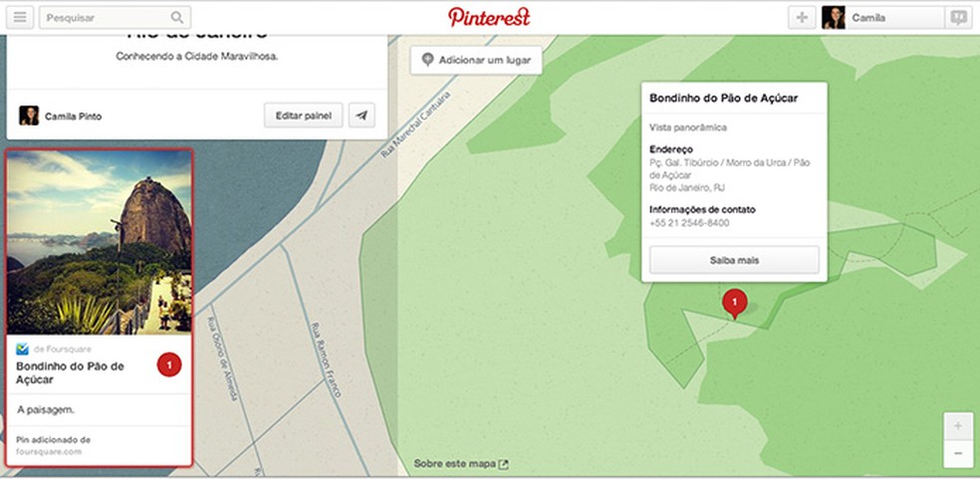
Task: Click the Informações de contato heading
Action: (x=702, y=209)
